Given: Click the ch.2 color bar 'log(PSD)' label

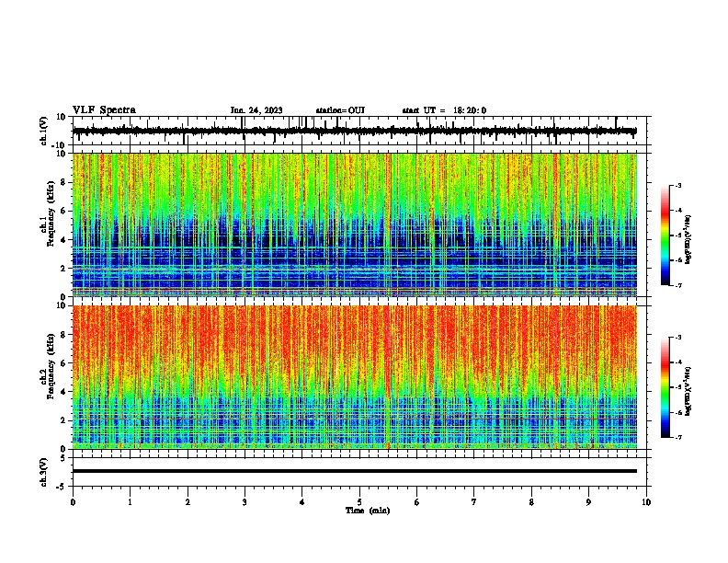Looking at the screenshot, I should pyautogui.click(x=688, y=391).
